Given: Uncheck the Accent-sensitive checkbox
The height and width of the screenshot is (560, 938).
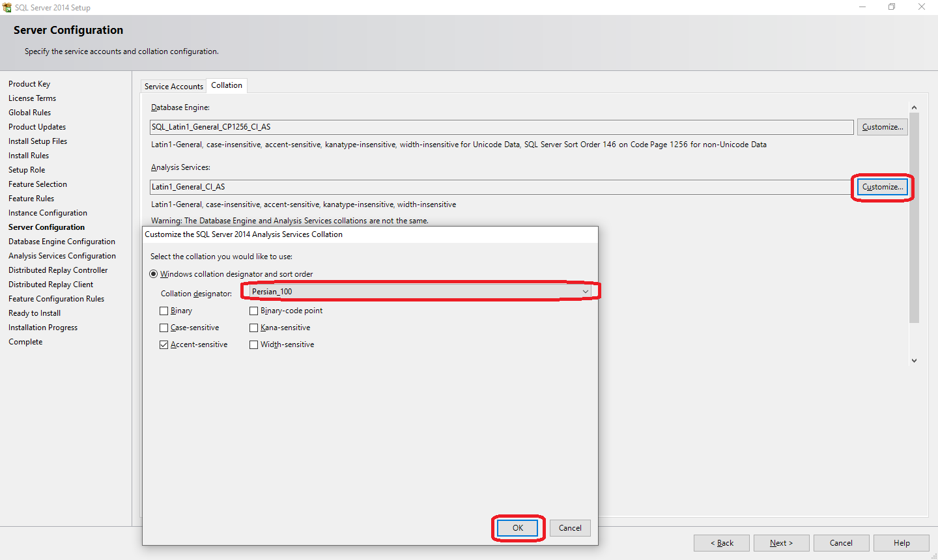Looking at the screenshot, I should (164, 344).
